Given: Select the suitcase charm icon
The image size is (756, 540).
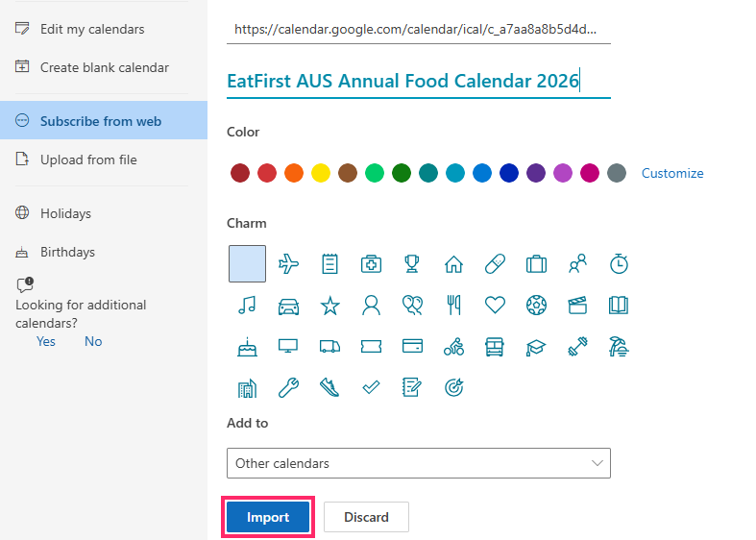Looking at the screenshot, I should point(536,263).
